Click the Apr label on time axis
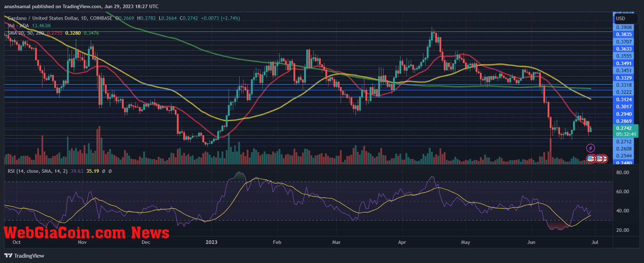Viewport: 644px width, 263px height. coord(402,242)
